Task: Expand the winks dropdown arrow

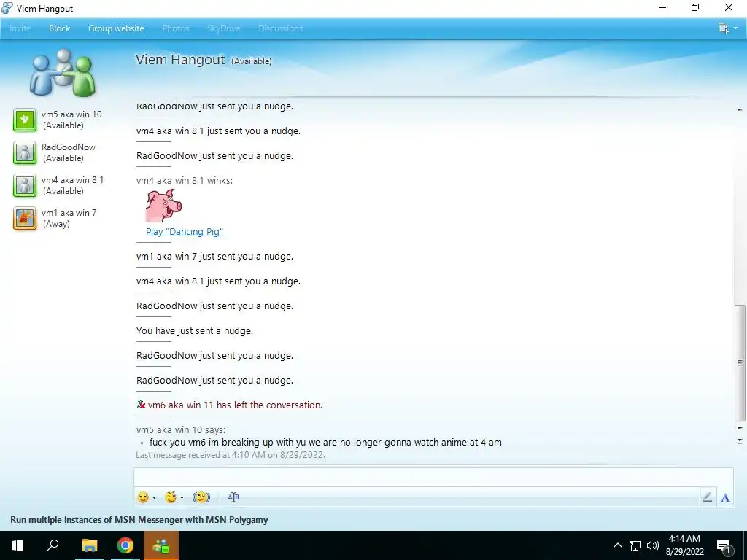Action: tap(182, 497)
